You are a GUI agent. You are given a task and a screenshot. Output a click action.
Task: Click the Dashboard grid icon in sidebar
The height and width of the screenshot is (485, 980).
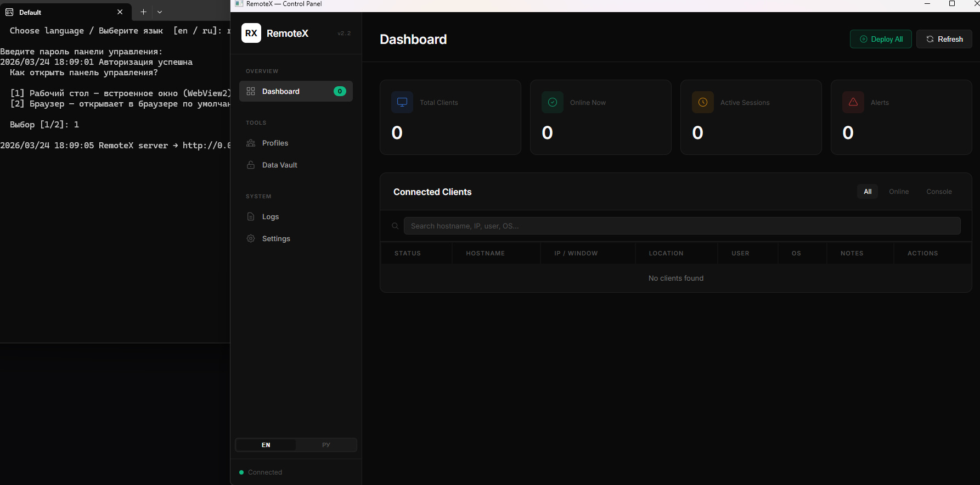click(251, 91)
